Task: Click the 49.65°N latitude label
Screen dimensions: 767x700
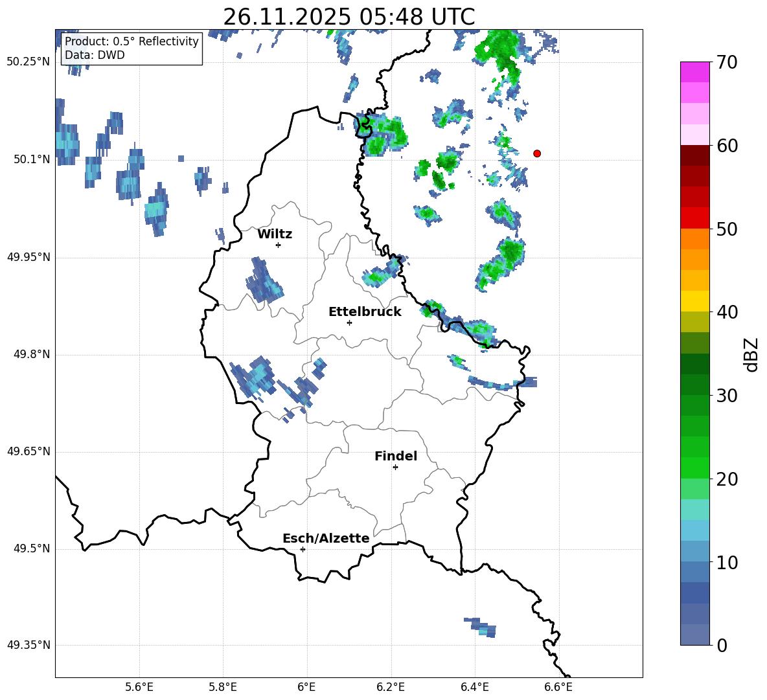Action: (x=29, y=451)
